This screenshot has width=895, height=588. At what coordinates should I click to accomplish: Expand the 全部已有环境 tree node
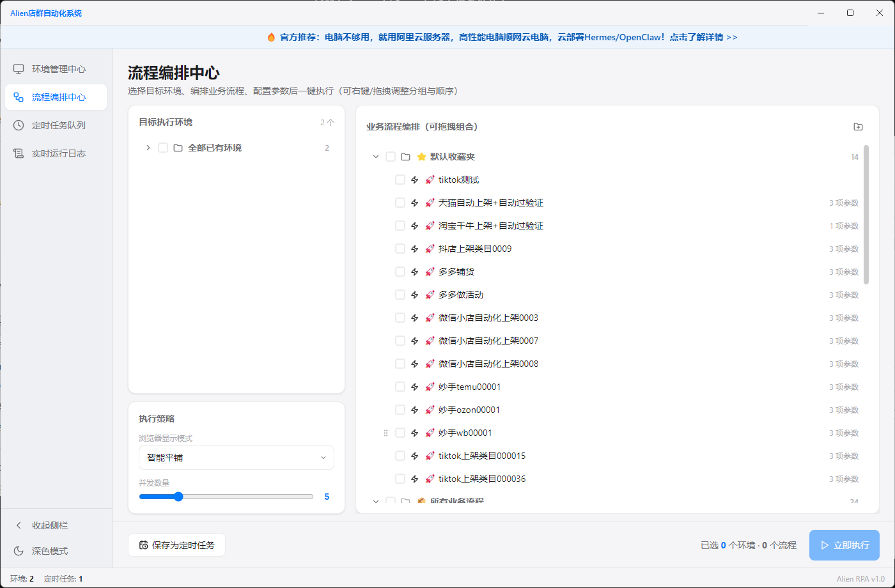click(148, 148)
